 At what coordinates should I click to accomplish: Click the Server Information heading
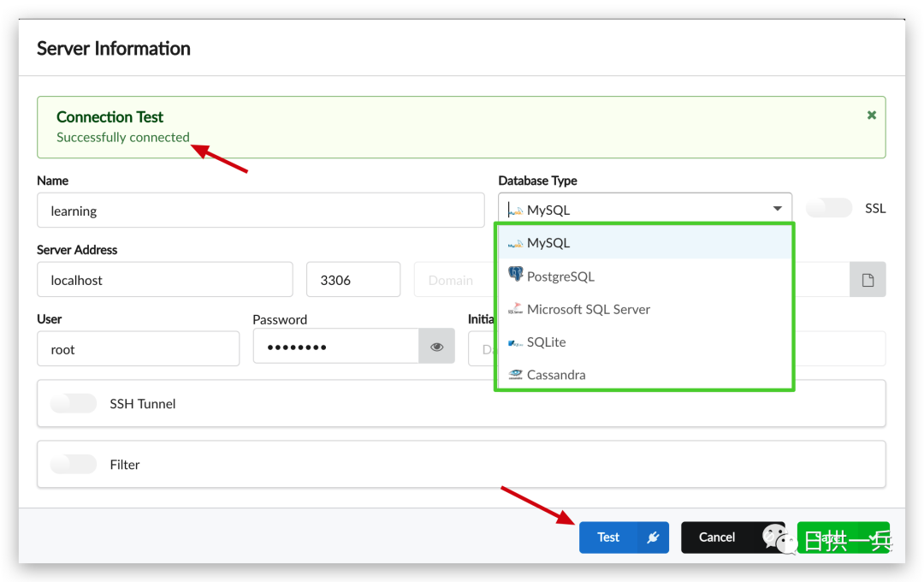(x=114, y=48)
